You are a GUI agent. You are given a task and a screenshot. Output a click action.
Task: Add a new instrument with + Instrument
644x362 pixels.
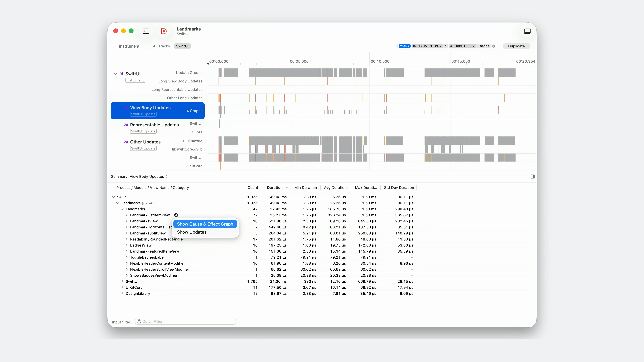pos(127,46)
